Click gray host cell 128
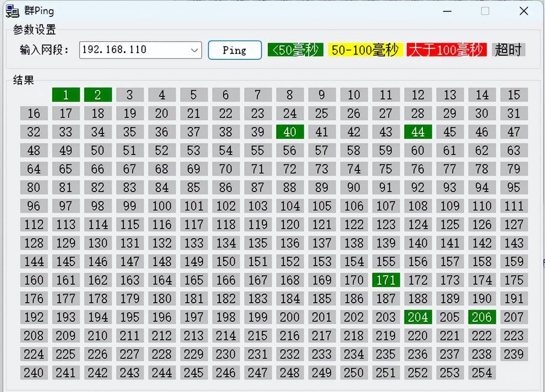Screen dimensions: 545x392 34,243
